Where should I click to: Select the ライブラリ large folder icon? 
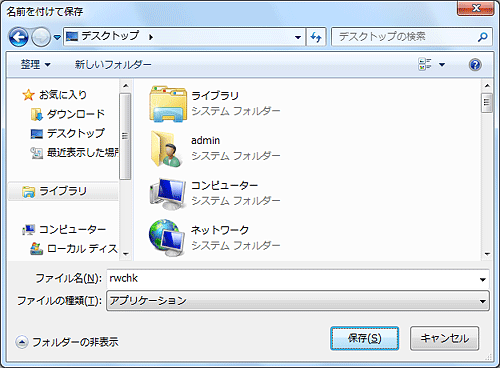(168, 104)
